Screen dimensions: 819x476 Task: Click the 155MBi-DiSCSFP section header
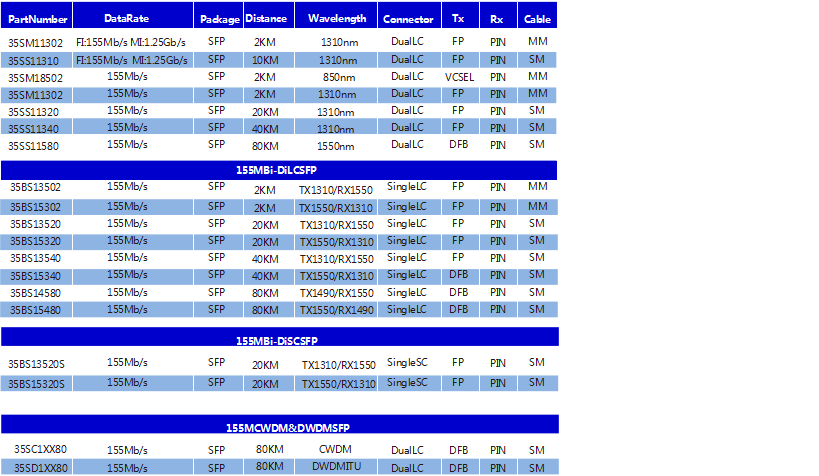pos(279,337)
